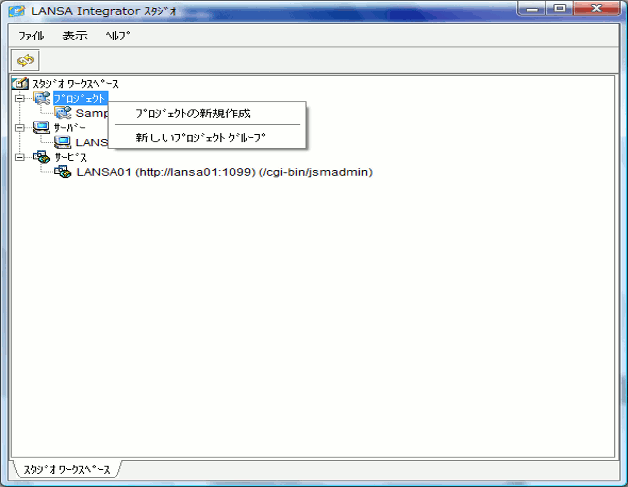Select the Samp project tree label
This screenshot has width=628, height=487.
[x=92, y=113]
